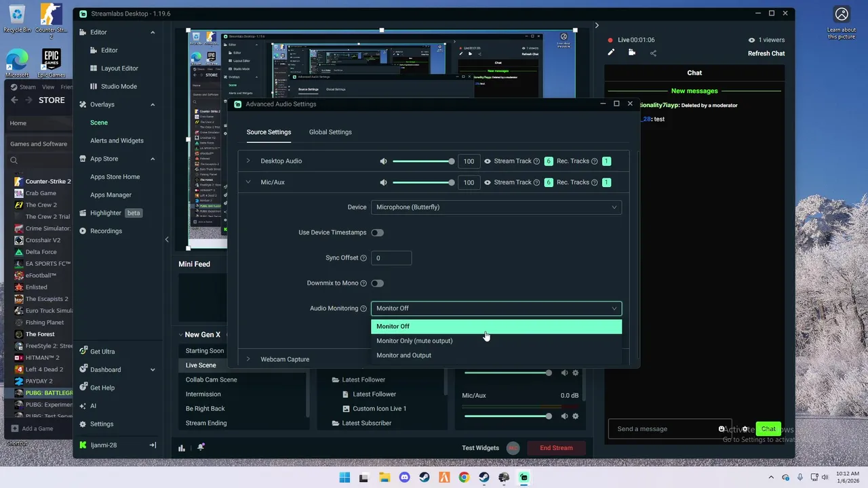Send chat message with Chat button
Viewport: 868px width, 488px height.
point(768,429)
